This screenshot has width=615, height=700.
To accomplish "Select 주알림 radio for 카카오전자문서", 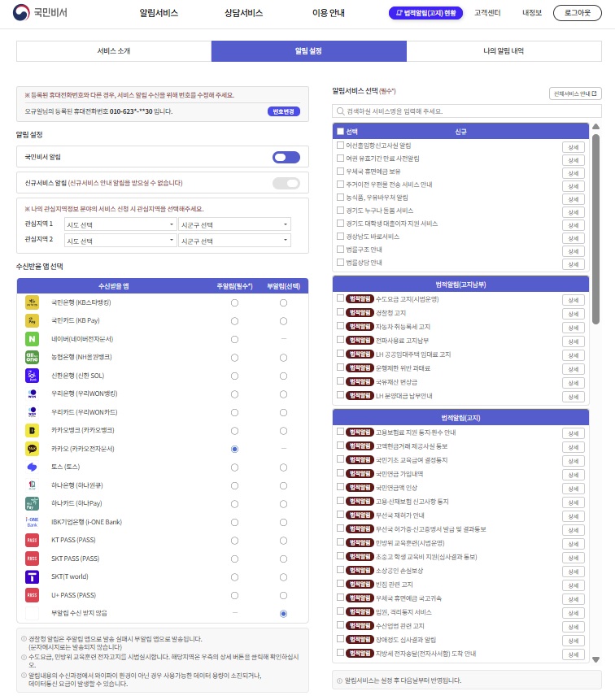I will [x=234, y=449].
